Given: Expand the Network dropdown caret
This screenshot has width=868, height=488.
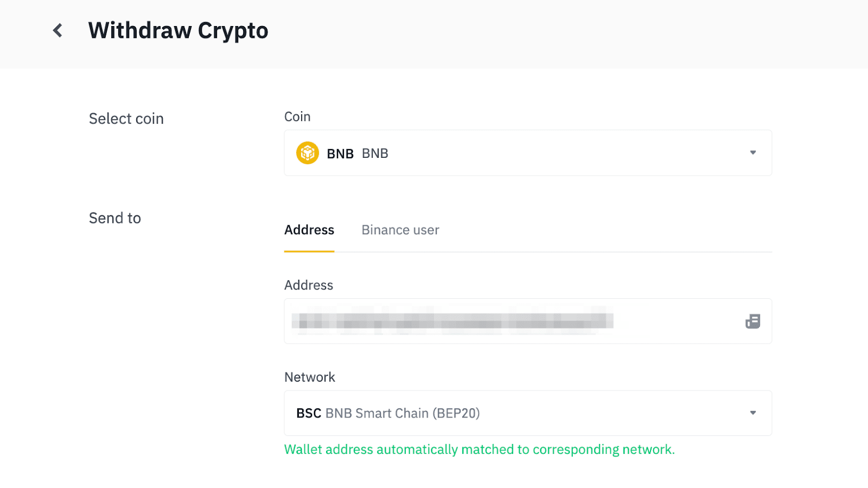Looking at the screenshot, I should tap(752, 413).
